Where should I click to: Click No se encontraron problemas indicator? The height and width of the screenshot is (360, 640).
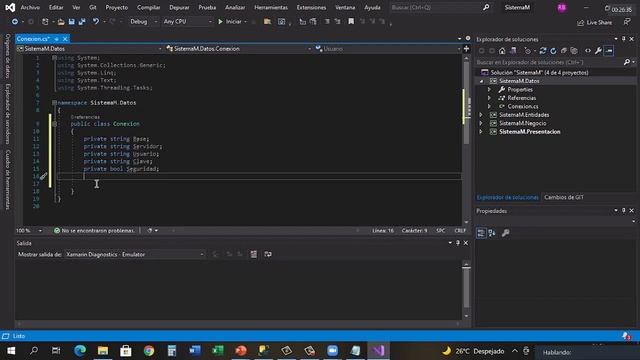(x=94, y=231)
